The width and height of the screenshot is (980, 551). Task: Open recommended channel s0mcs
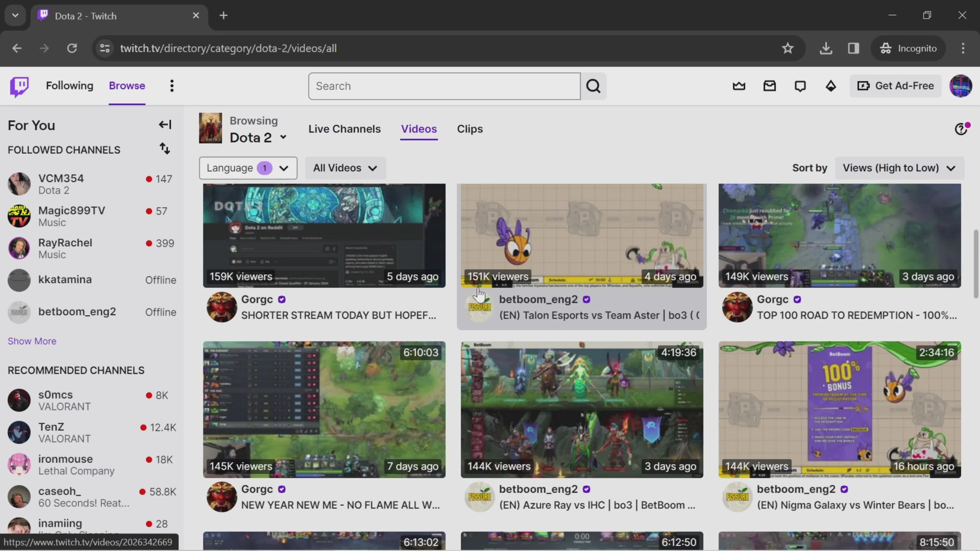click(91, 400)
